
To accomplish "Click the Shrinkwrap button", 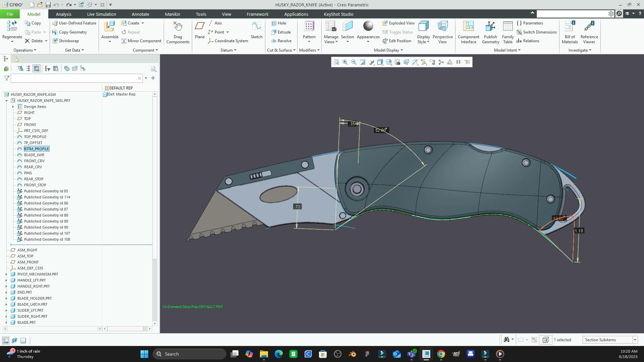I will [x=65, y=41].
